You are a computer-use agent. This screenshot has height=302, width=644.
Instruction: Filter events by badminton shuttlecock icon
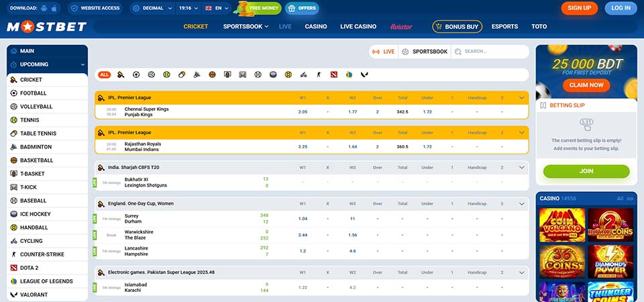pos(197,74)
